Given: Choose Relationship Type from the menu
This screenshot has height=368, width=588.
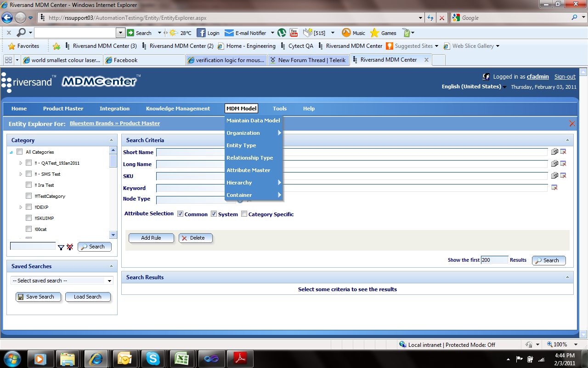Looking at the screenshot, I should coord(254,158).
